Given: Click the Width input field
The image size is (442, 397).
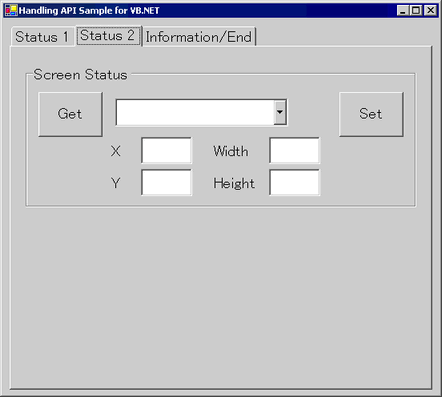Looking at the screenshot, I should coord(294,150).
